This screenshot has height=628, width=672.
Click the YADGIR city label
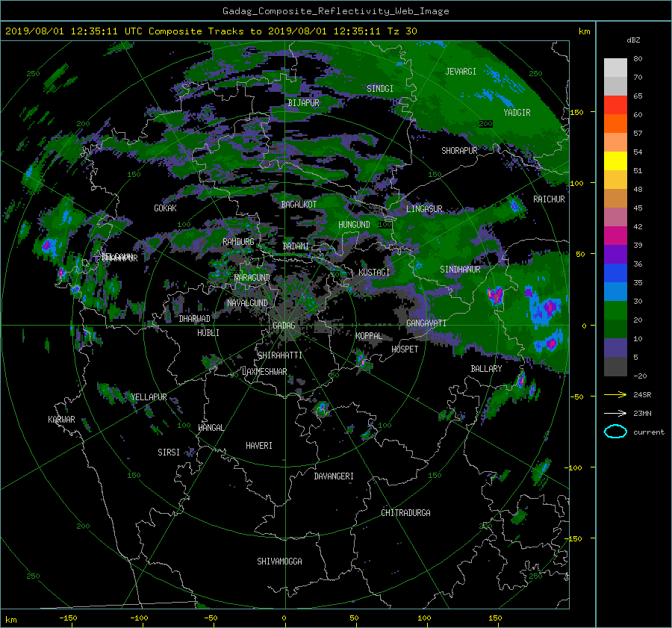517,113
